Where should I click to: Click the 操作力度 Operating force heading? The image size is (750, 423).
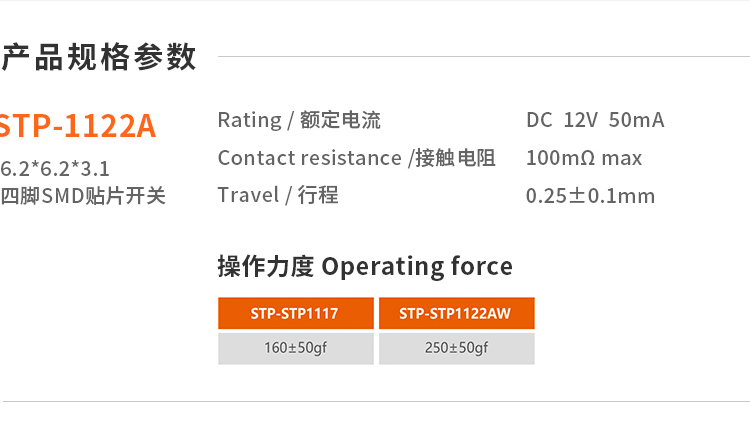pos(365,266)
